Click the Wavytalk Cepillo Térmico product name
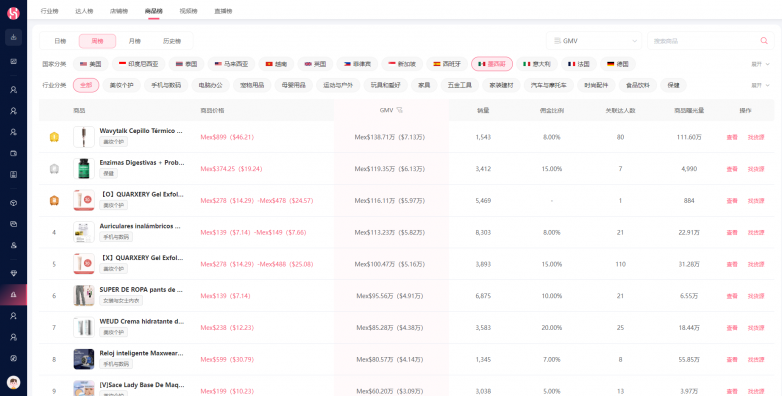Viewport: 782px width, 396px height. pos(142,131)
